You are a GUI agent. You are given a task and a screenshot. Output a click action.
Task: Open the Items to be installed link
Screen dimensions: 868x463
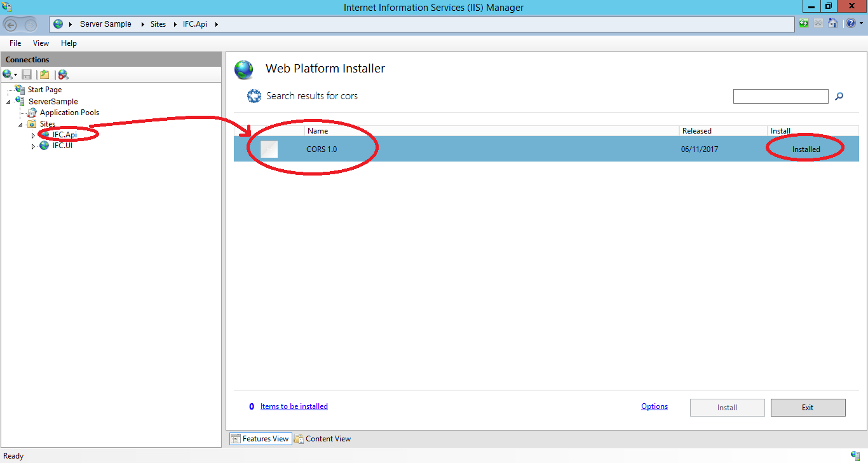coord(294,406)
